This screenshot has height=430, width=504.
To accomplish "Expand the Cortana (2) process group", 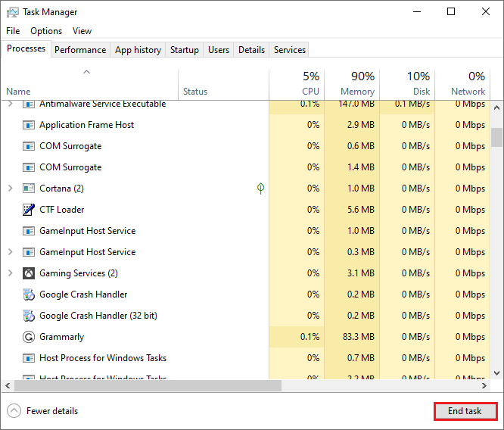I will click(x=11, y=189).
